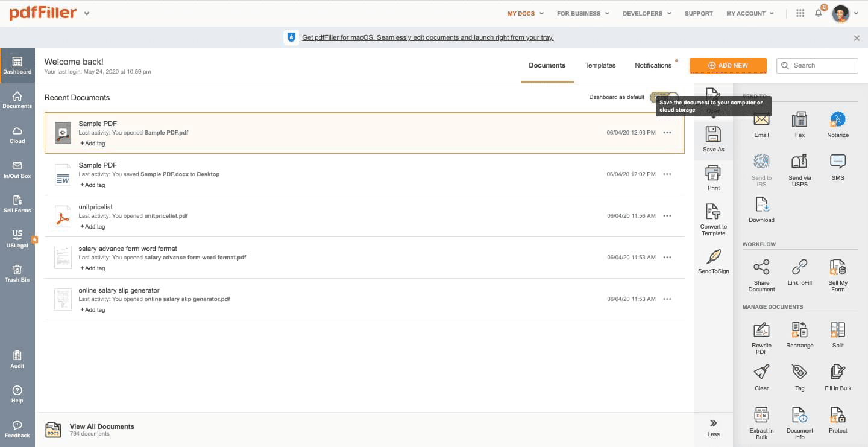Click Send via USPS icon
The height and width of the screenshot is (447, 868).
click(x=800, y=162)
